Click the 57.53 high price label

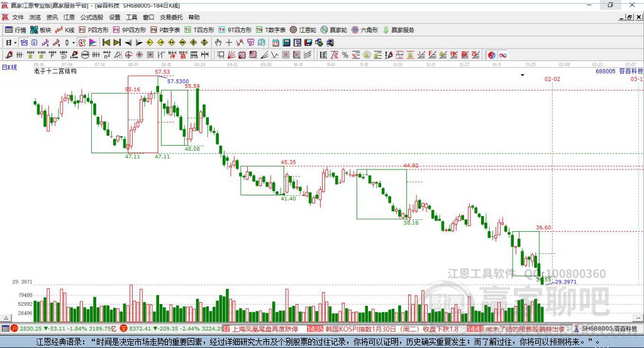click(x=162, y=72)
